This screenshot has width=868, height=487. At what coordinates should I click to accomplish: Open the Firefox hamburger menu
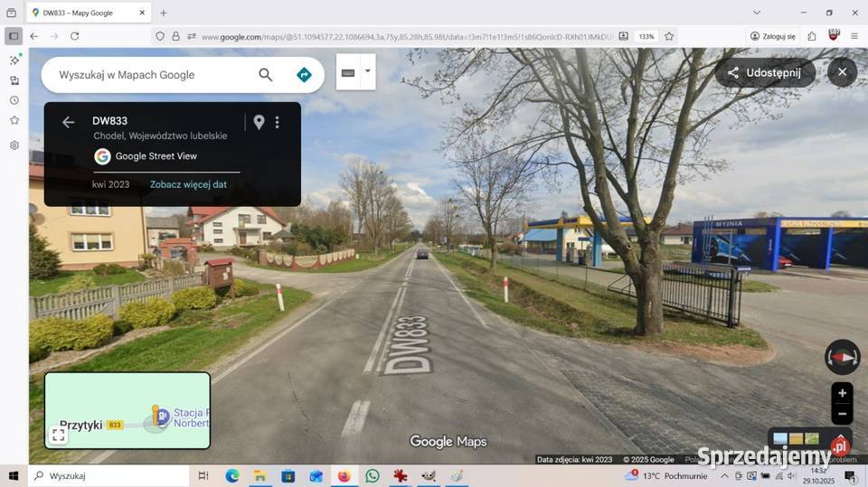pos(854,36)
